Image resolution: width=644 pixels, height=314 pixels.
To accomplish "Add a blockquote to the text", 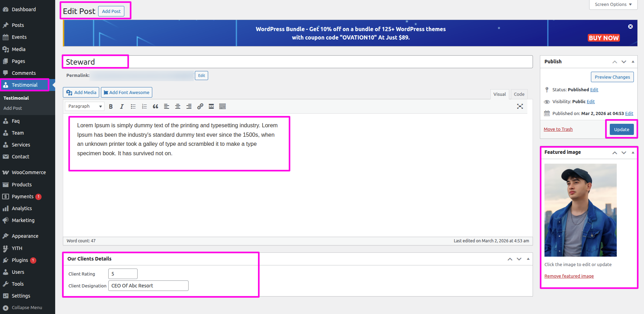I will (x=155, y=107).
